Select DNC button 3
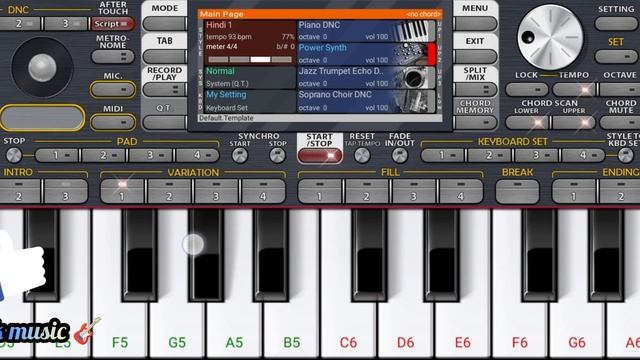 click(x=66, y=24)
